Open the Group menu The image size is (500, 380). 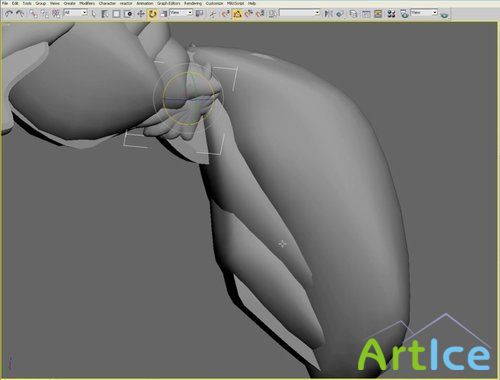pos(41,3)
